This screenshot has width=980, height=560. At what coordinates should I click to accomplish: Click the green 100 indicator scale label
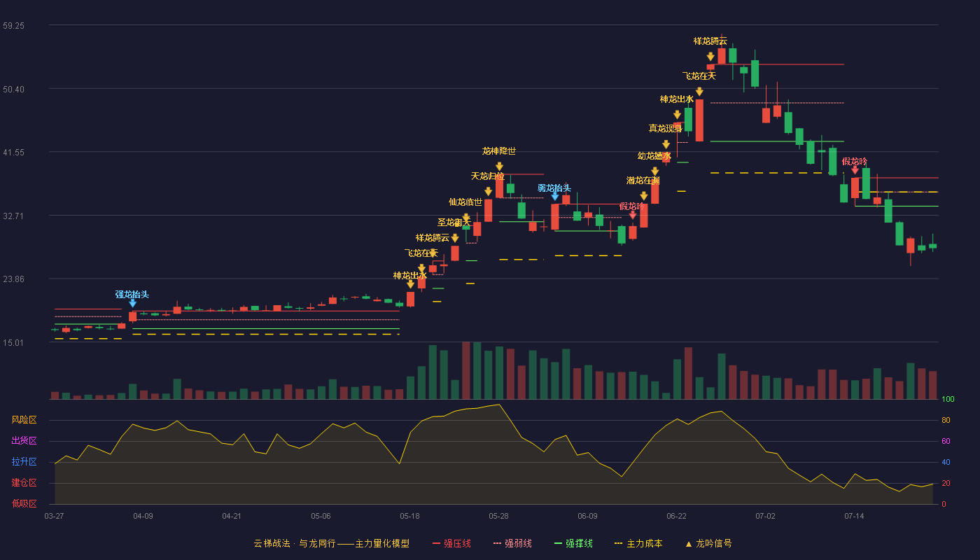pos(948,400)
